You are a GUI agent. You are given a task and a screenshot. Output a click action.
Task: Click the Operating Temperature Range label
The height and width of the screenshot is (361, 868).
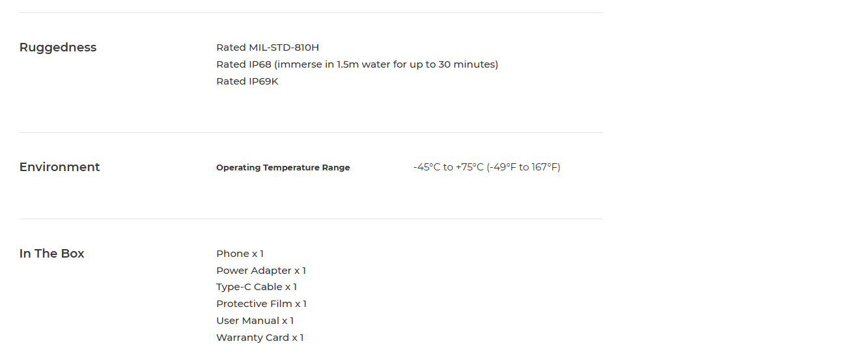tap(283, 168)
